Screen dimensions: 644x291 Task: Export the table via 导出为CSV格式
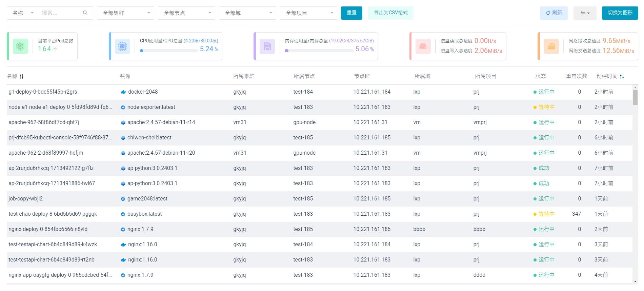point(390,13)
